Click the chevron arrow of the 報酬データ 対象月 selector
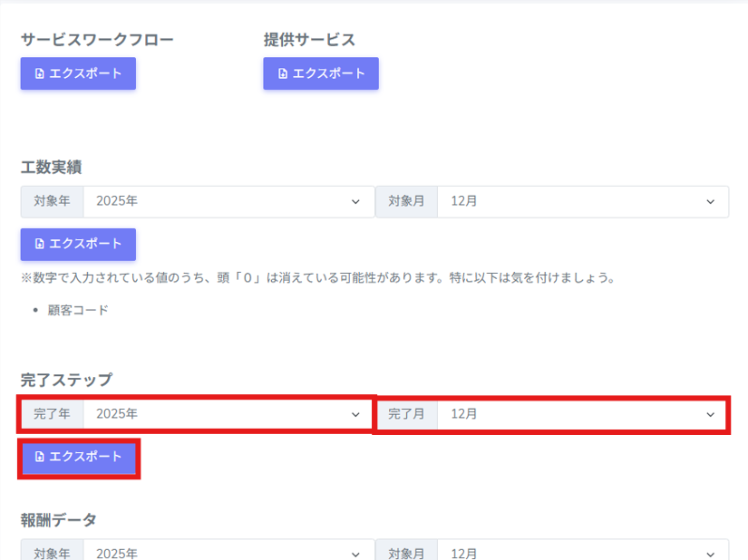 (710, 553)
